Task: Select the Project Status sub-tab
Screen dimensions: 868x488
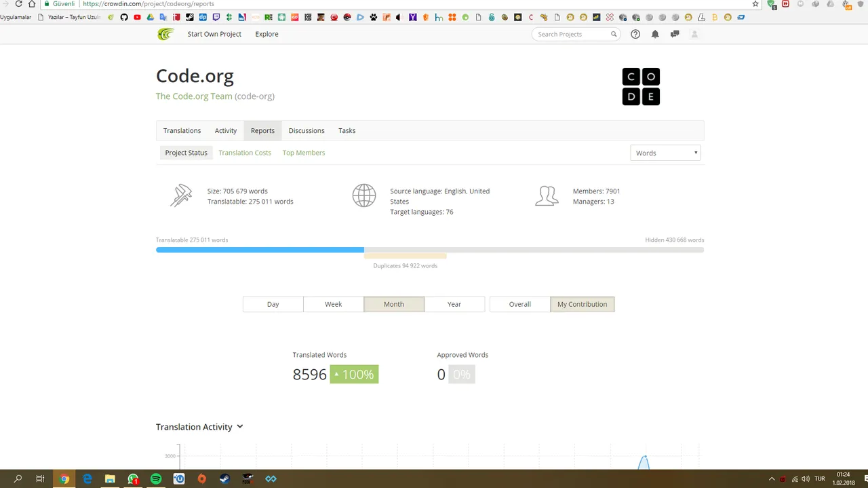Action: (x=186, y=153)
